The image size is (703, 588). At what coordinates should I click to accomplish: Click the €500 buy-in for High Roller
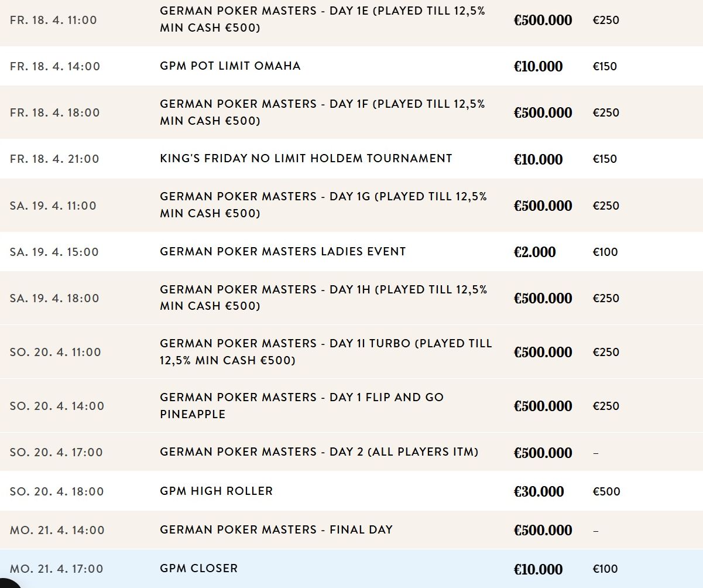click(x=606, y=491)
